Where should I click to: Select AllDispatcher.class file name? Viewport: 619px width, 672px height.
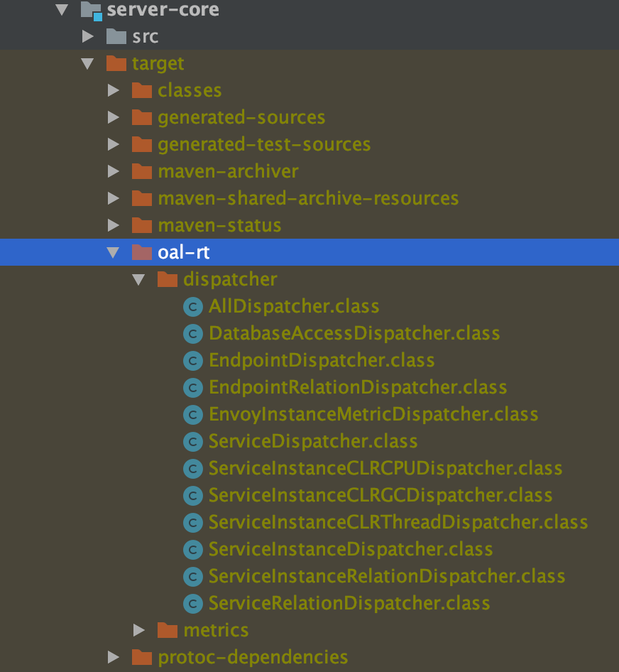tap(294, 307)
